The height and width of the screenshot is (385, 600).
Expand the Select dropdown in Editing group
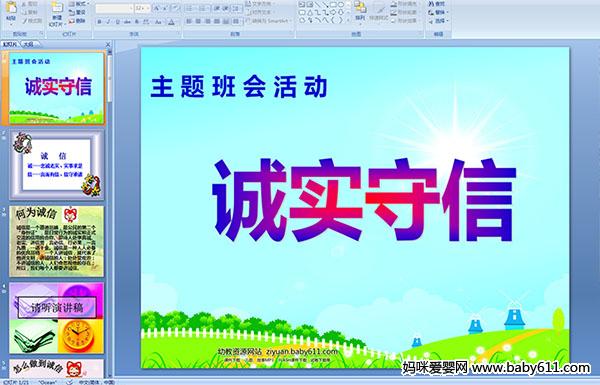tap(438, 21)
